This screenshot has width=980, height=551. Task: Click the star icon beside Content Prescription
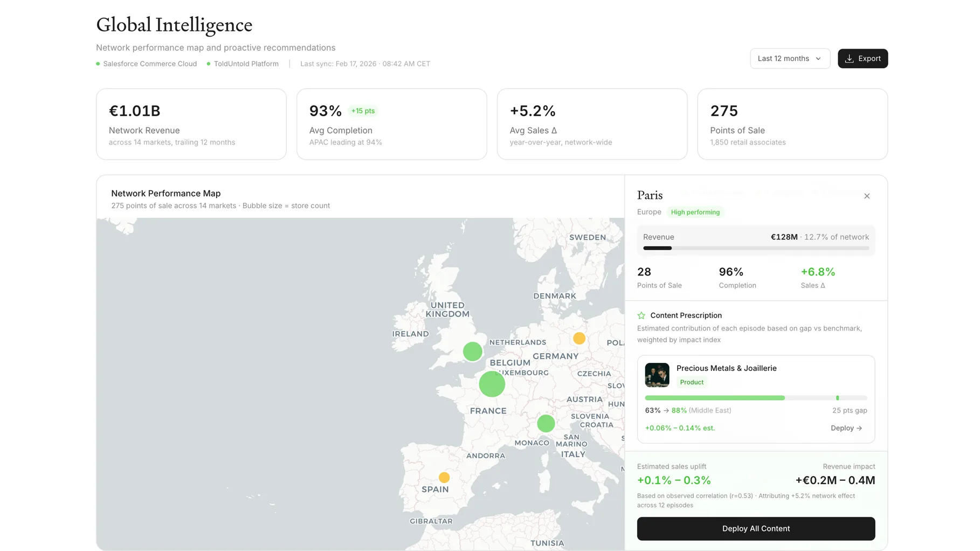pos(641,315)
